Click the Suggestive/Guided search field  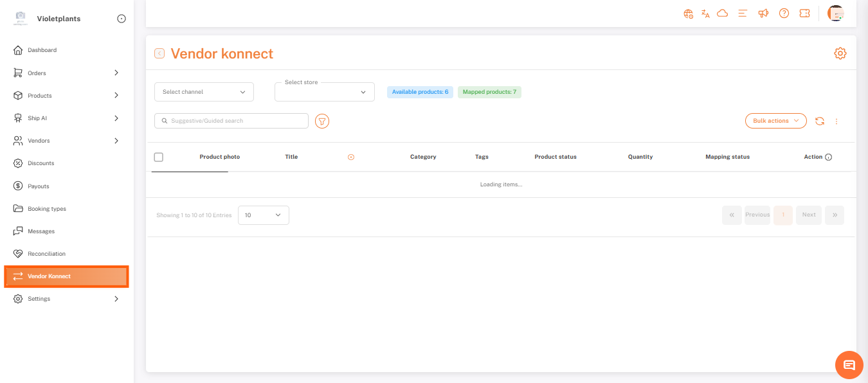point(231,121)
